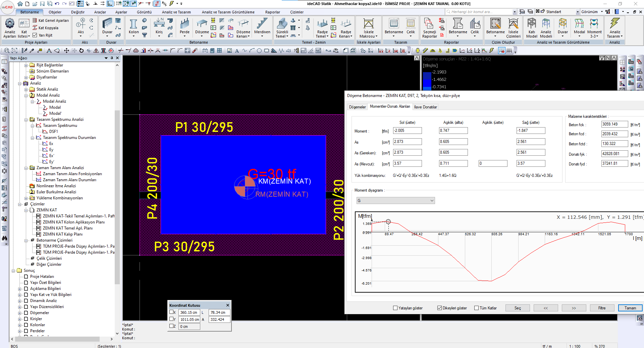Viewport: 644px width, 348px height.
Task: Open the Raporlar ribbon tab
Action: tap(273, 12)
